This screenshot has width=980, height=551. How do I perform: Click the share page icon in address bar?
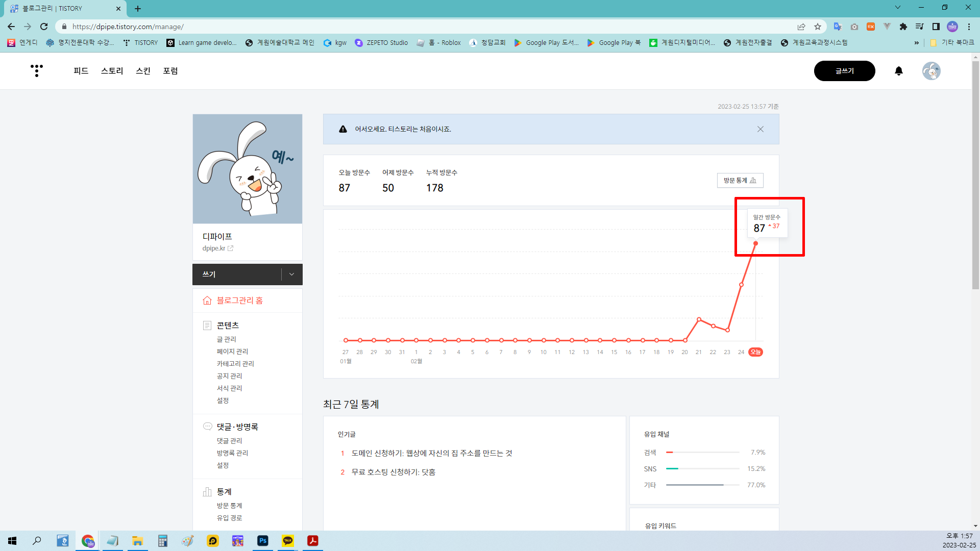(x=801, y=27)
